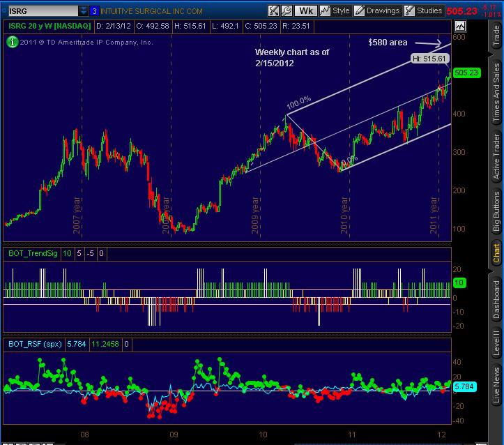This screenshot has height=445, width=504.
Task: Open the Style menu
Action: pos(335,11)
